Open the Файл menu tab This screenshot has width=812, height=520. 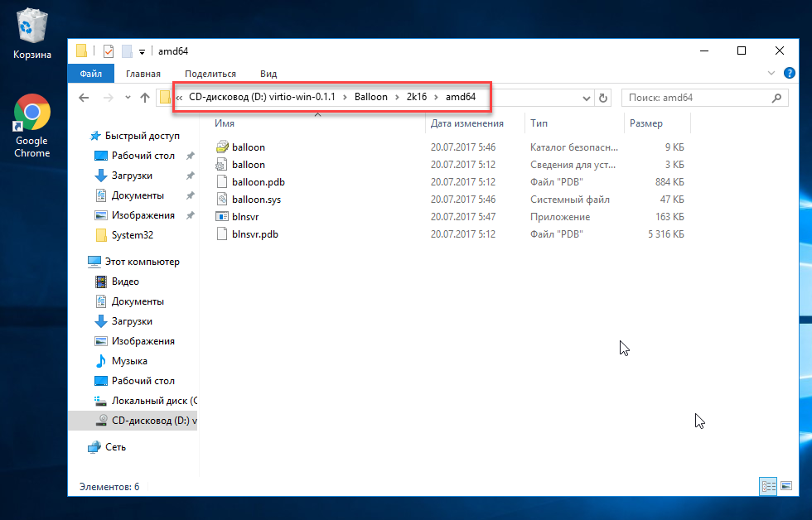tap(90, 74)
